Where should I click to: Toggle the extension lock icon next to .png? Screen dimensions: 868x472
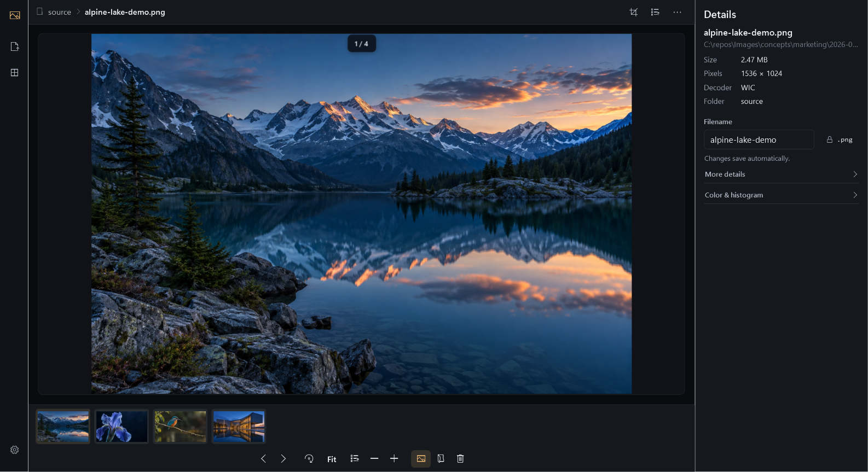pyautogui.click(x=830, y=139)
